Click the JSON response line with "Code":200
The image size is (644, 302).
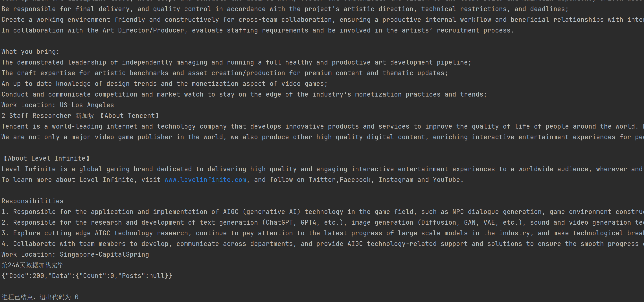[x=87, y=276]
